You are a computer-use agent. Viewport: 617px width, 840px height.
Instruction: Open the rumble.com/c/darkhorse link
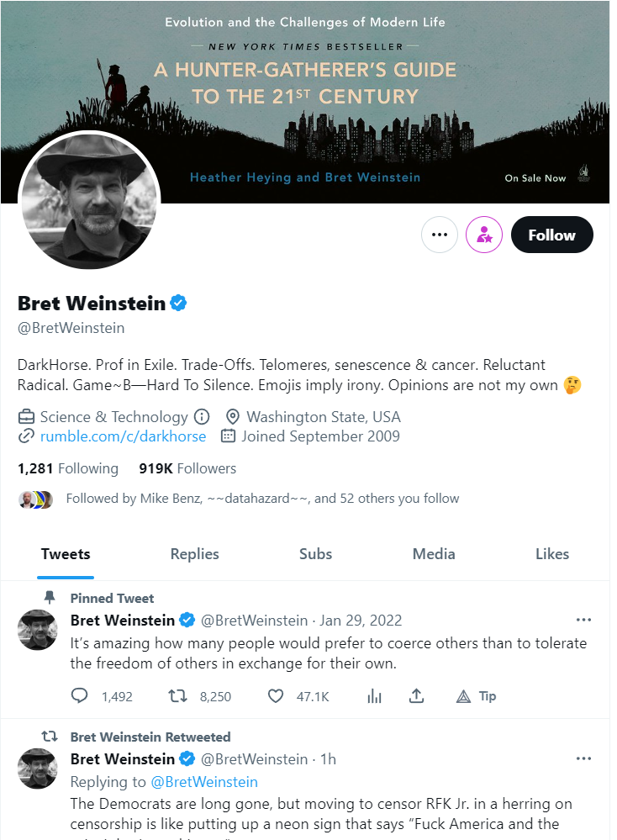123,436
